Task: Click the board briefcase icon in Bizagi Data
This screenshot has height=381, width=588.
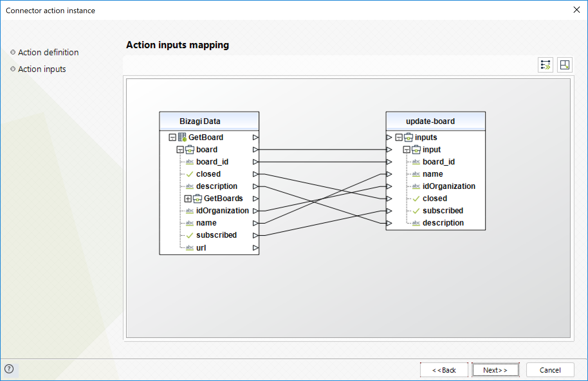Action: point(190,149)
